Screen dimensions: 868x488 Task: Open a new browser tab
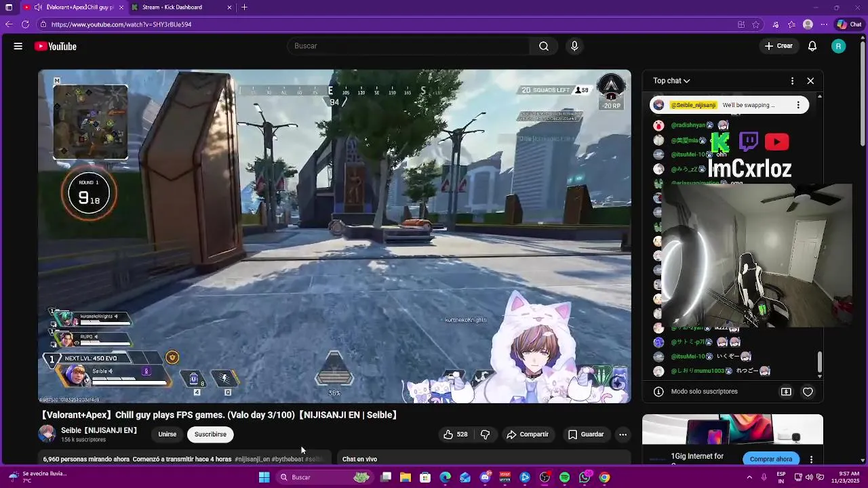coord(244,7)
